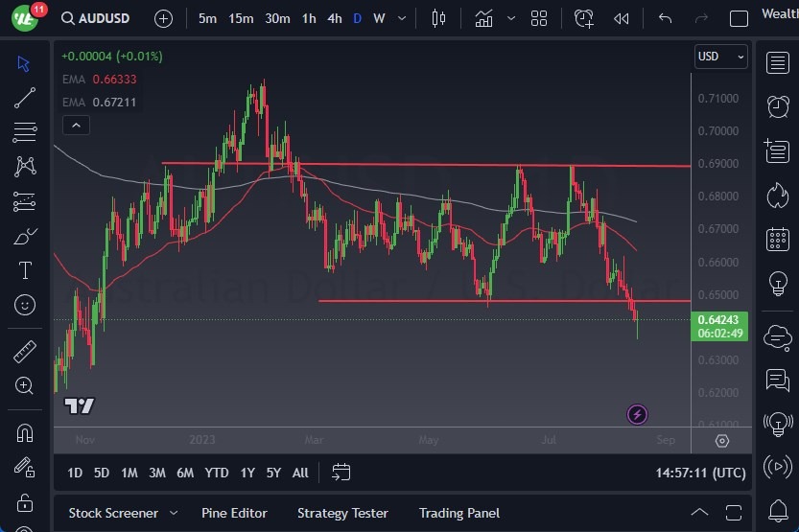Open the Measure ruler tool
799x532 pixels.
(x=25, y=352)
